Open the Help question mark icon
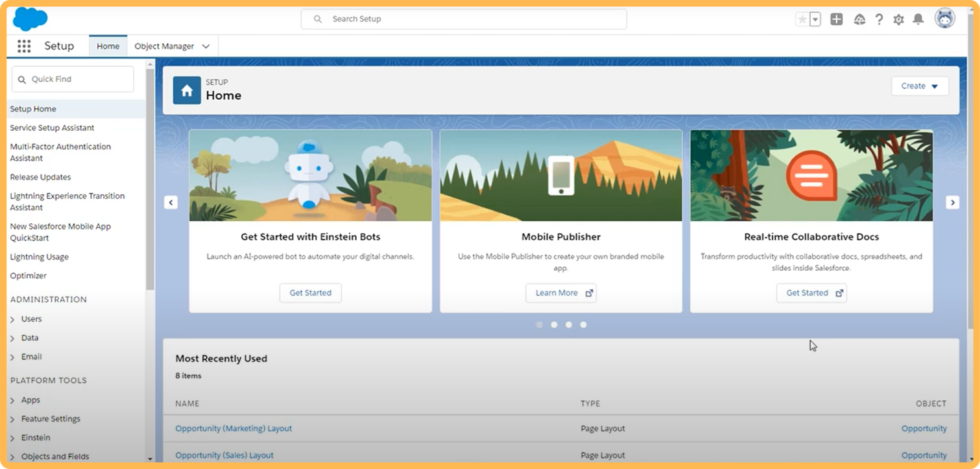 coord(879,19)
